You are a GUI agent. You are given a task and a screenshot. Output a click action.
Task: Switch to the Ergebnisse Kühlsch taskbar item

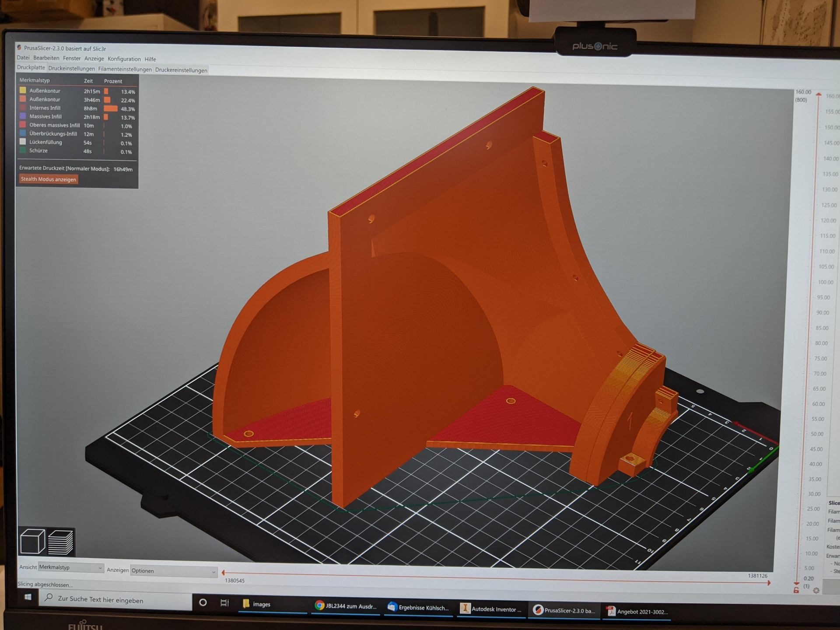pos(418,608)
